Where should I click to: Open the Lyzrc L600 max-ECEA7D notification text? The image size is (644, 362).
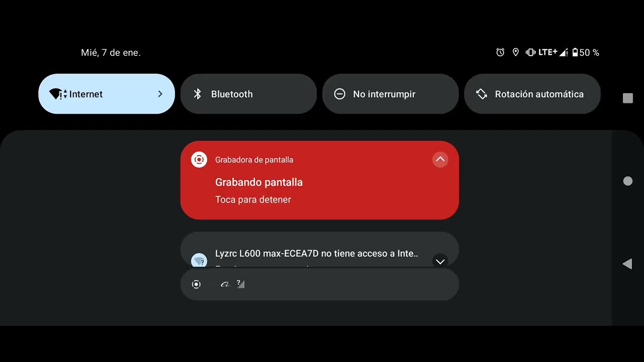(x=316, y=253)
